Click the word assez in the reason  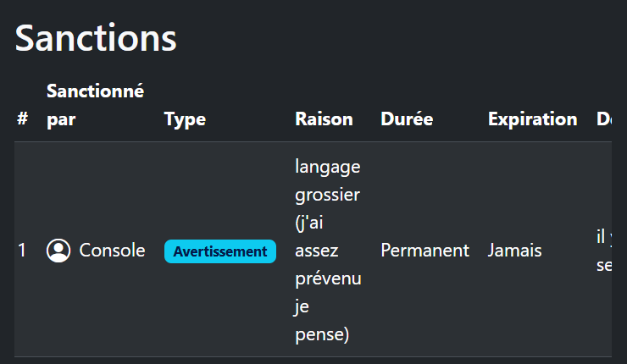point(317,251)
